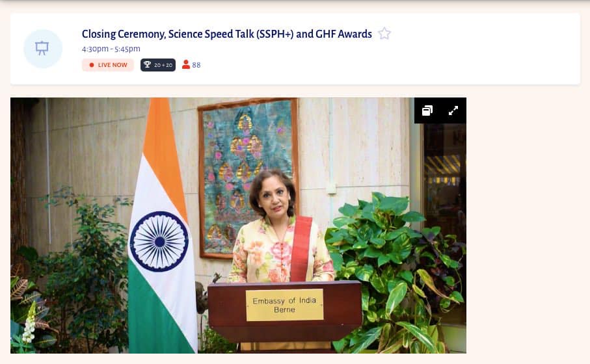Open the Closing Ceremony session title

click(x=227, y=34)
